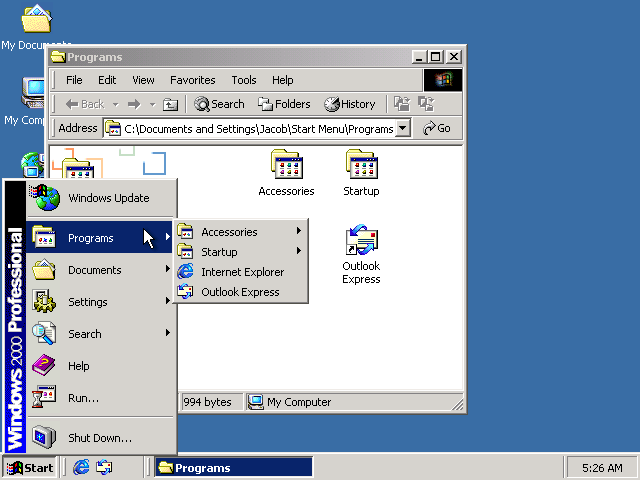Click the address bar path field
The height and width of the screenshot is (480, 640).
click(x=258, y=129)
